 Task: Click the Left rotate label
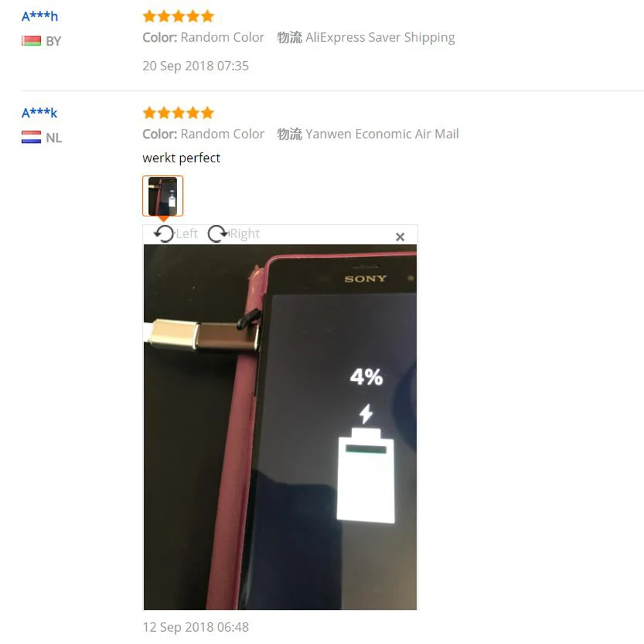pyautogui.click(x=187, y=234)
